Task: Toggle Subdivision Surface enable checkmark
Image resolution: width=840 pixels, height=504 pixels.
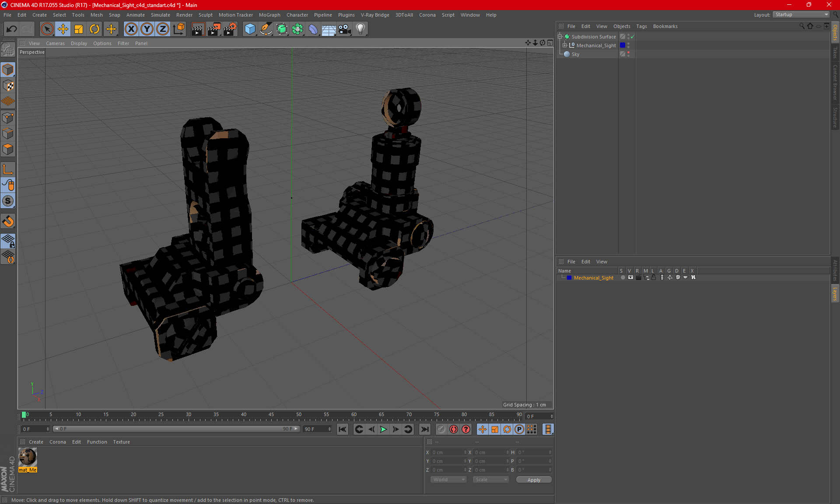Action: point(632,37)
